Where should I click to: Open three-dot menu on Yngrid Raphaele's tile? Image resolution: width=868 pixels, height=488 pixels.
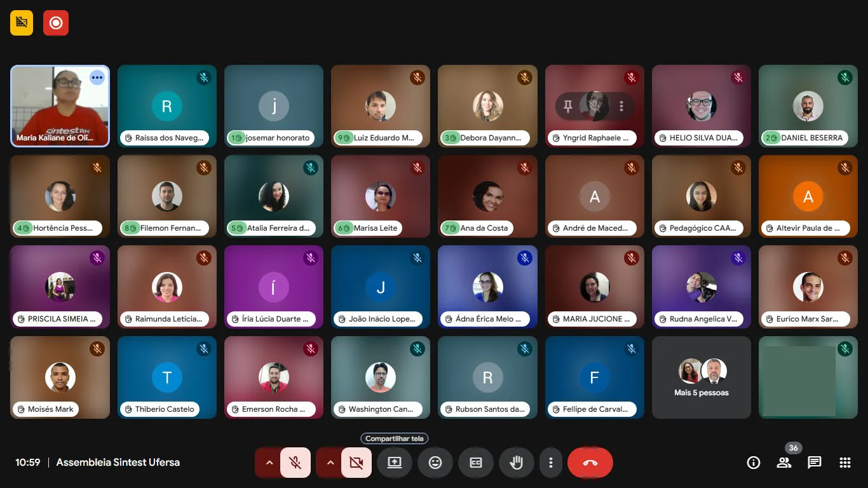621,106
